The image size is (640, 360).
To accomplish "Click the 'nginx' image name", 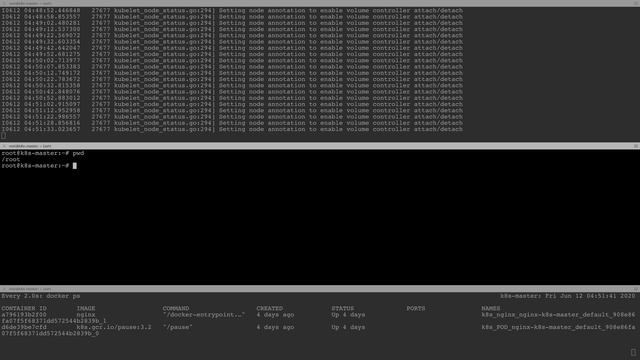I will (86, 315).
